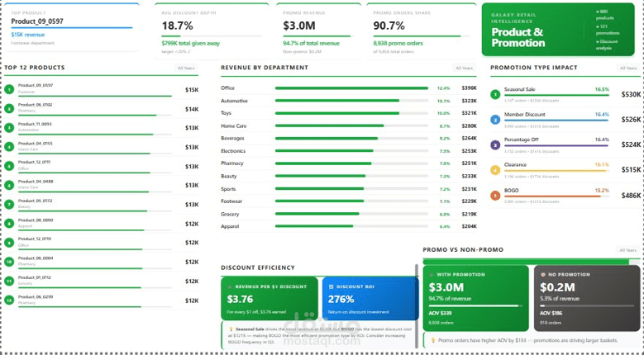
Task: Open All Years filter for Promo vs Non-Promo
Action: point(628,250)
